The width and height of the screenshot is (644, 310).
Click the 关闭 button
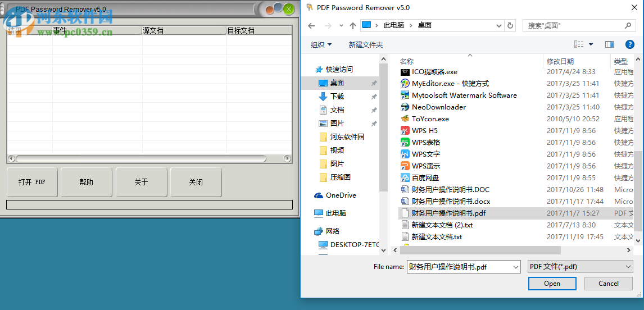pyautogui.click(x=196, y=182)
